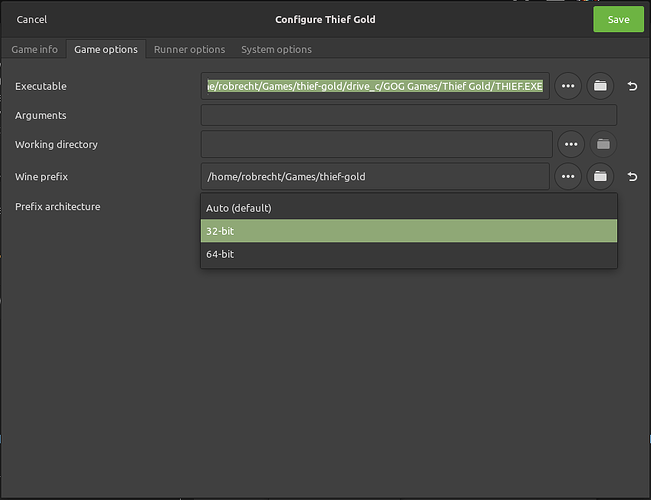
Task: Click the Working directory label
Action: pyautogui.click(x=56, y=144)
